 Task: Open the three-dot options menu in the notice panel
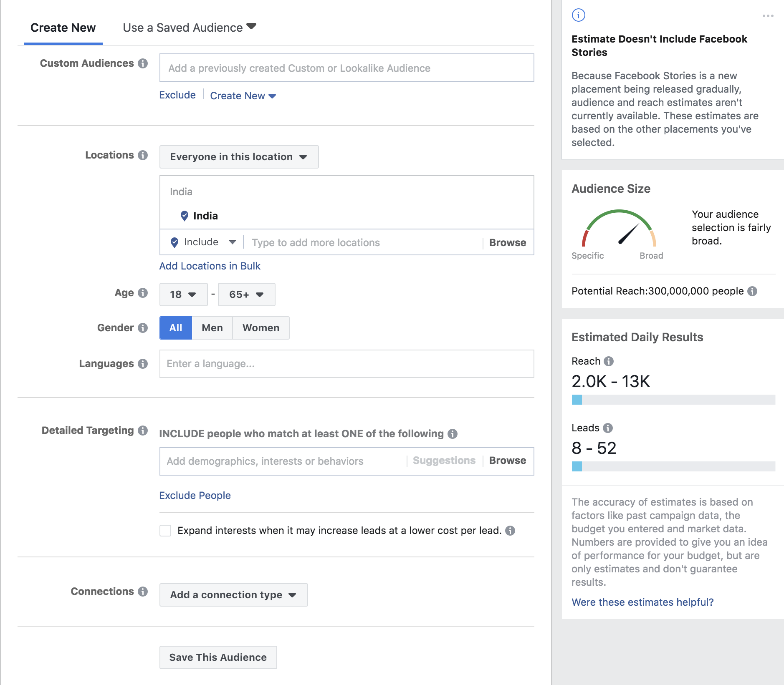pyautogui.click(x=768, y=16)
